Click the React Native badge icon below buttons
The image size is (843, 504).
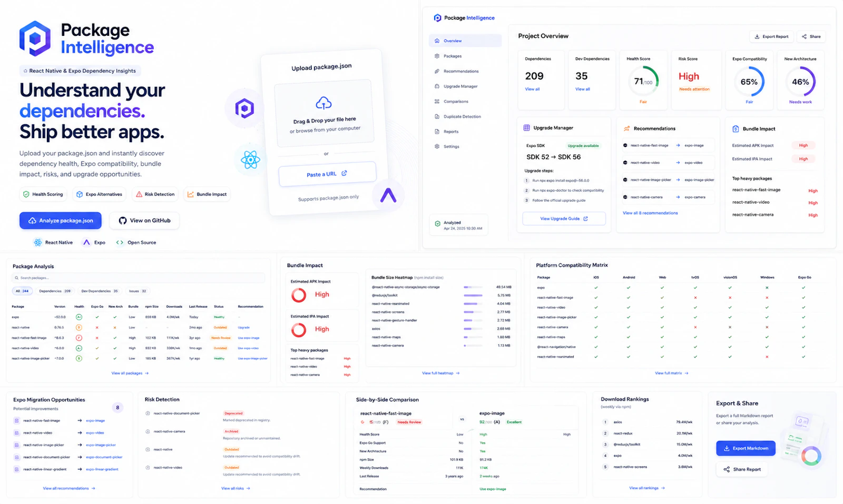[x=38, y=243]
